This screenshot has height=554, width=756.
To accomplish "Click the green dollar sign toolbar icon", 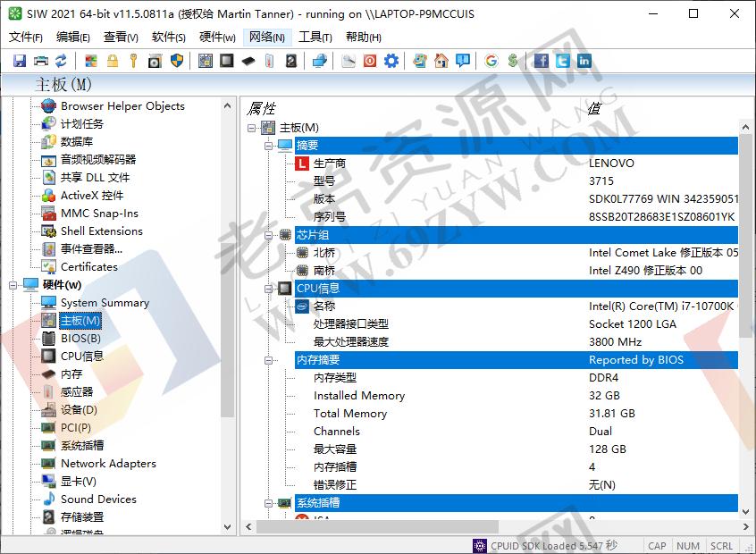I will pos(513,61).
